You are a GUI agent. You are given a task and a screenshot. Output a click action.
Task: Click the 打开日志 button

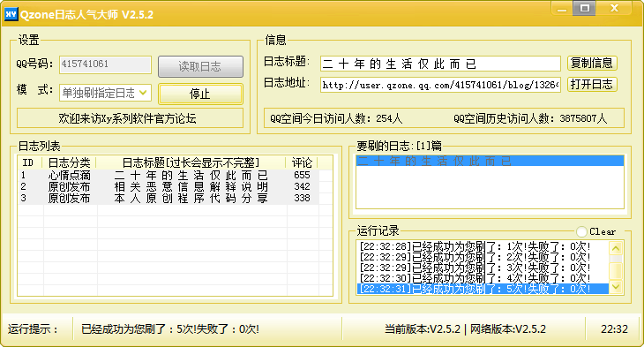click(x=592, y=84)
